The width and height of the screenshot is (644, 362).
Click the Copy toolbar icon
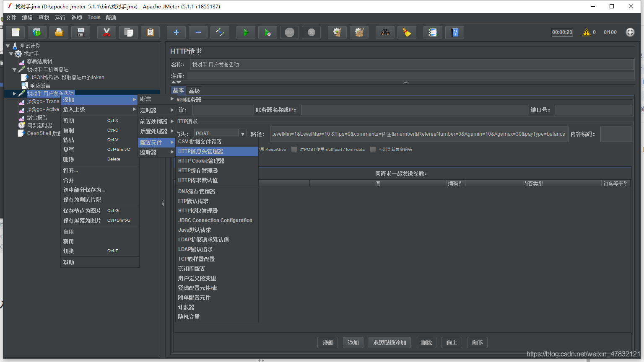pyautogui.click(x=129, y=32)
